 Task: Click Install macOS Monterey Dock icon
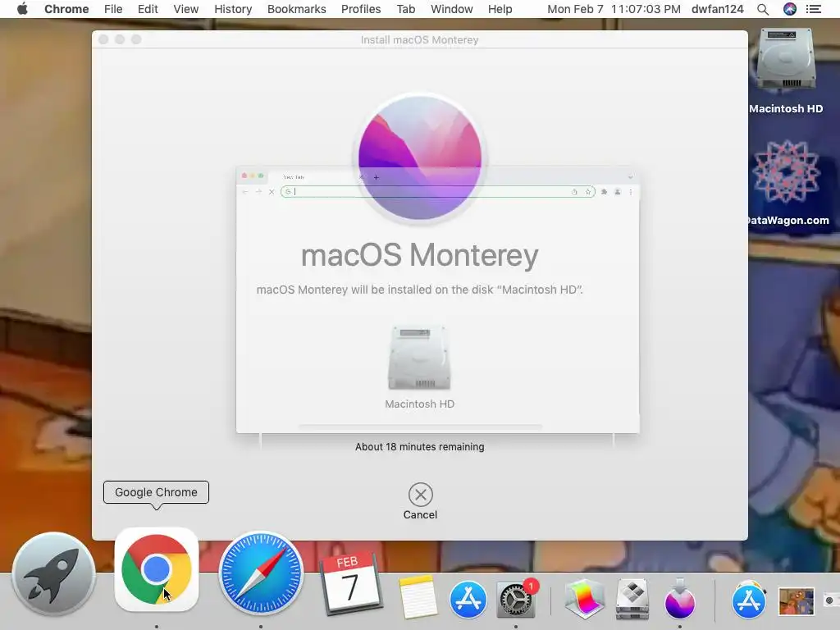(680, 599)
